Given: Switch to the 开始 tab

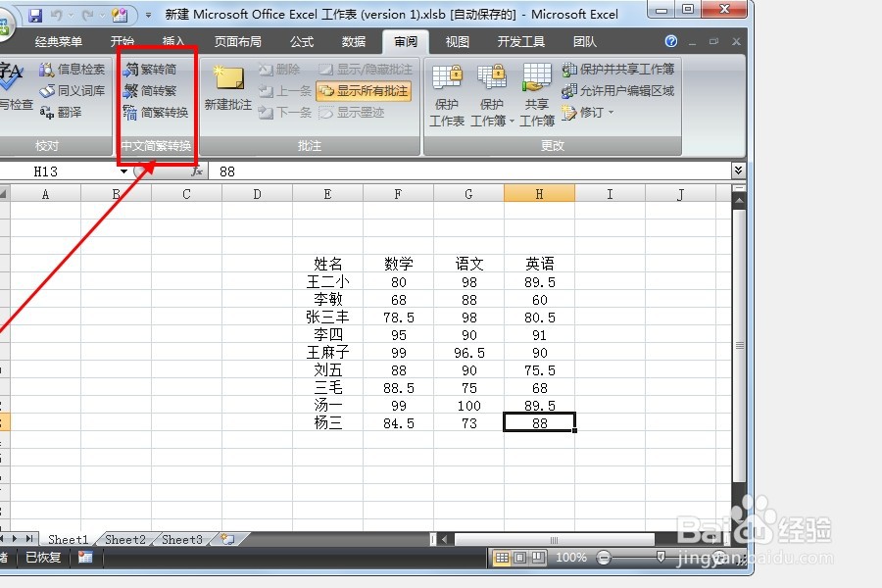Looking at the screenshot, I should click(x=122, y=41).
